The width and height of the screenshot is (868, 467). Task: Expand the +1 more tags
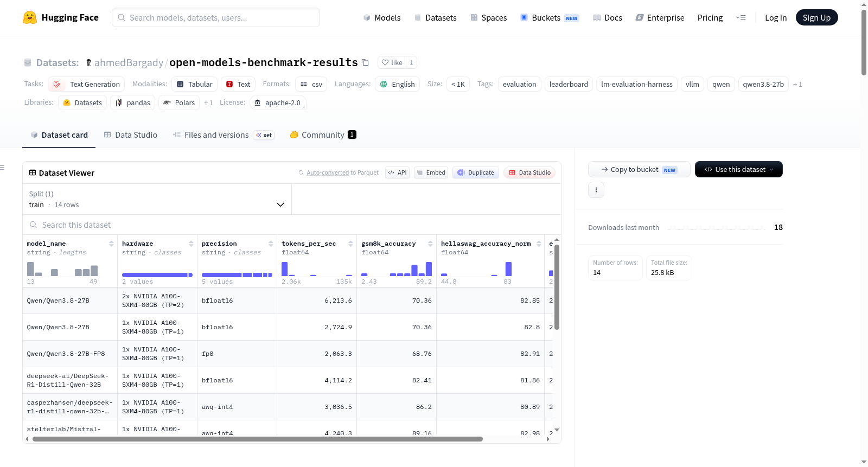click(x=797, y=84)
